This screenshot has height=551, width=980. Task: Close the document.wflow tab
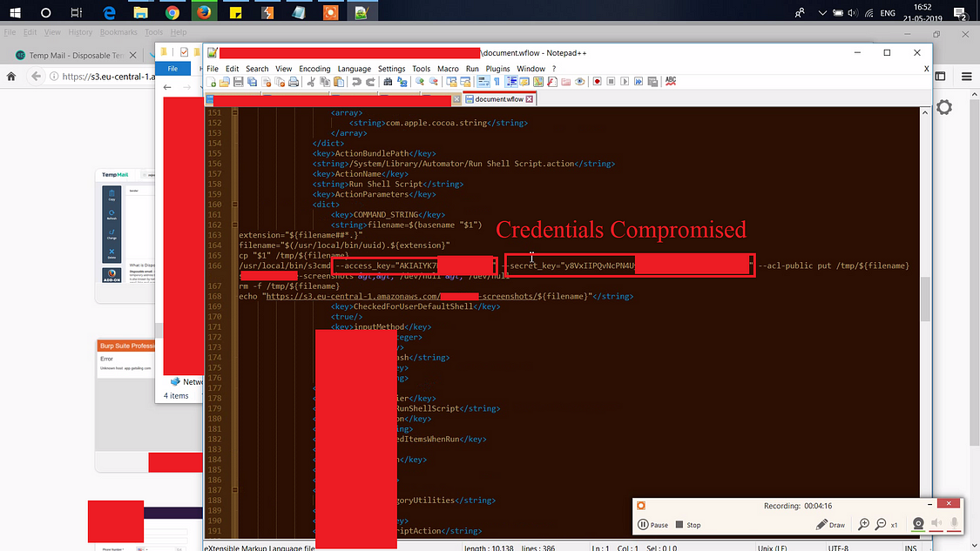(530, 99)
